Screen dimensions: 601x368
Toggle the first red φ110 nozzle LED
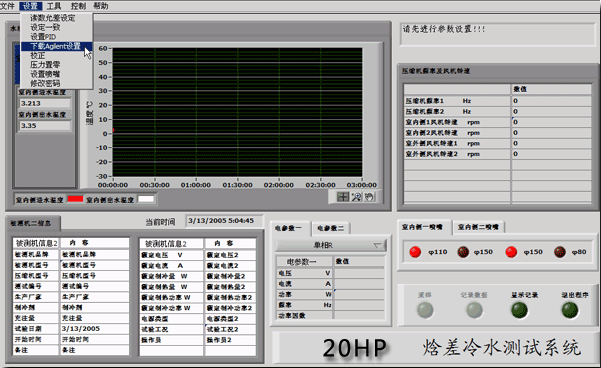(x=415, y=252)
